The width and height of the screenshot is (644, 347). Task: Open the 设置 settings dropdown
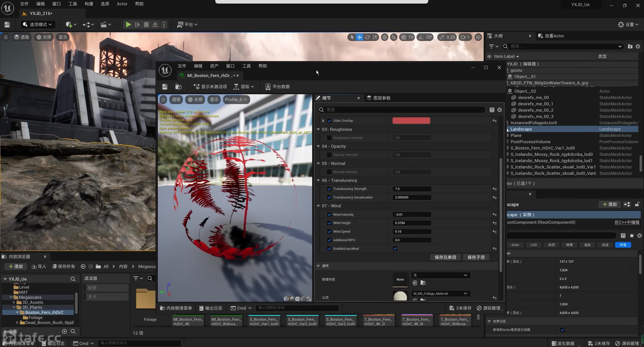tap(629, 24)
